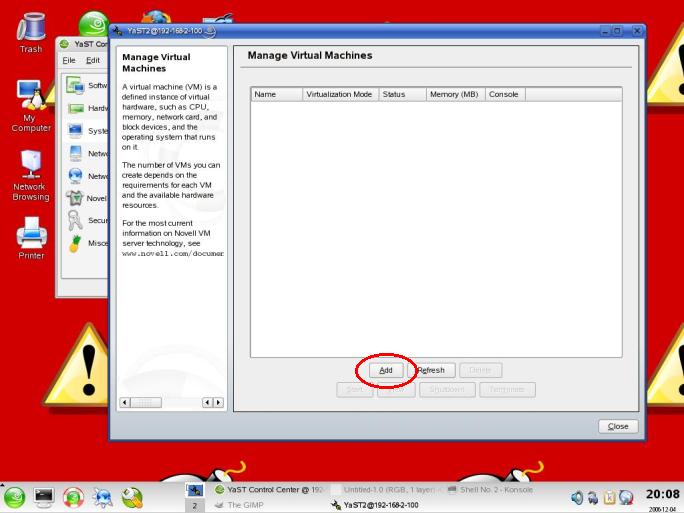Image resolution: width=684 pixels, height=513 pixels.
Task: Launch the terminal from the panel
Action: coord(44,497)
